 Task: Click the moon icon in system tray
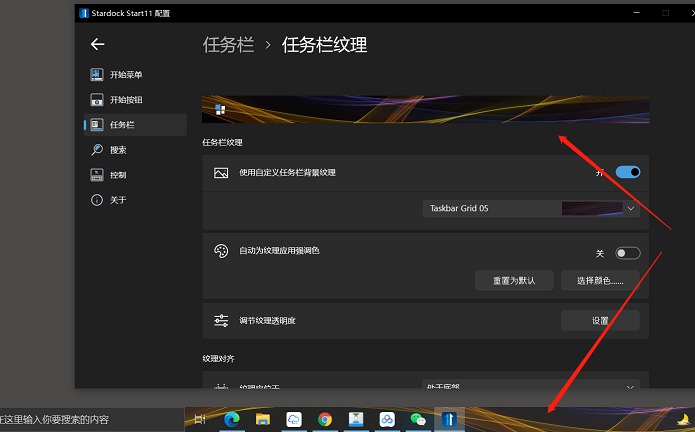pos(684,419)
